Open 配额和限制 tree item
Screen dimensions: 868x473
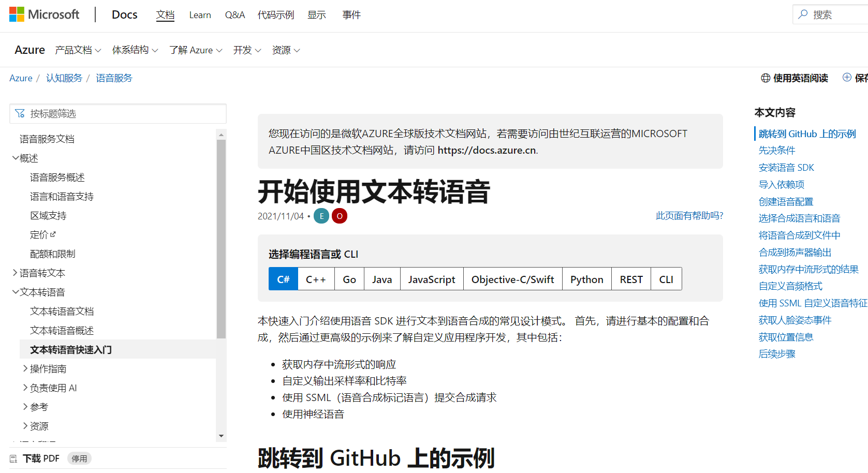pos(53,254)
